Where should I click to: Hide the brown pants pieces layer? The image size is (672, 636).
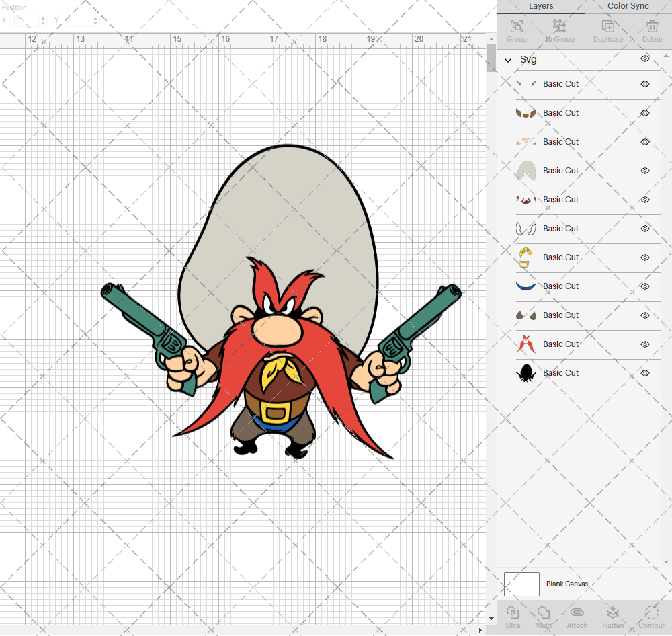tap(645, 315)
